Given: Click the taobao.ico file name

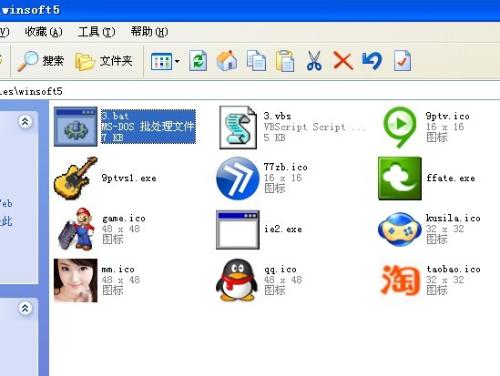Looking at the screenshot, I should click(453, 269).
